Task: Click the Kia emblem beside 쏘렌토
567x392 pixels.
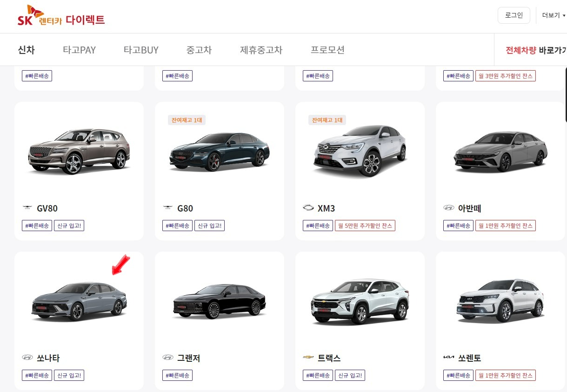Action: pyautogui.click(x=449, y=358)
